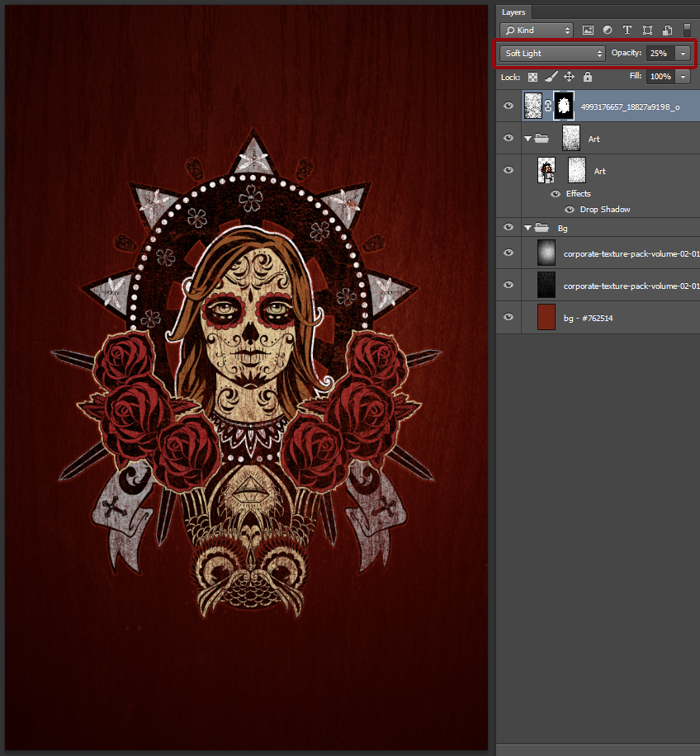Viewport: 700px width, 756px height.
Task: Select the Bg group name
Action: point(563,228)
